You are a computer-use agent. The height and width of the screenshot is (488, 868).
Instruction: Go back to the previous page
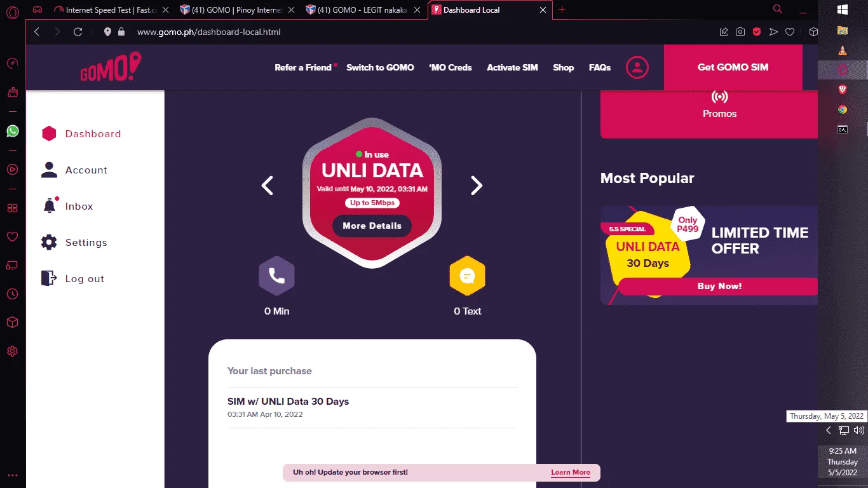point(37,32)
